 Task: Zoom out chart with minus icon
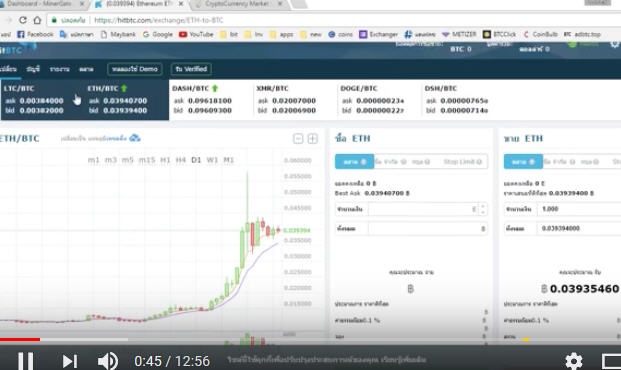(298, 138)
